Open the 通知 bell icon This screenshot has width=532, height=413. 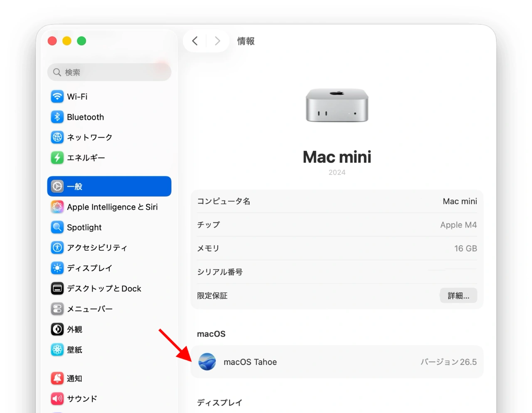(x=57, y=378)
